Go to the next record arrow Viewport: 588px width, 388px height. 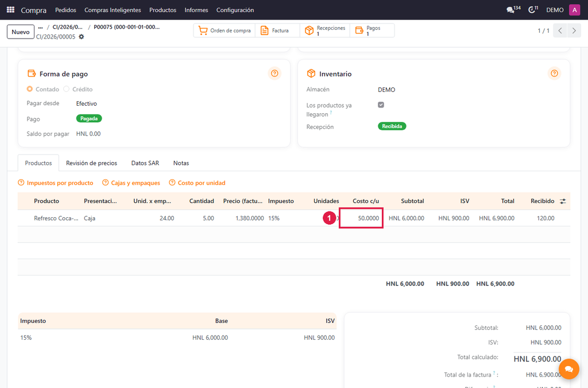tap(574, 31)
